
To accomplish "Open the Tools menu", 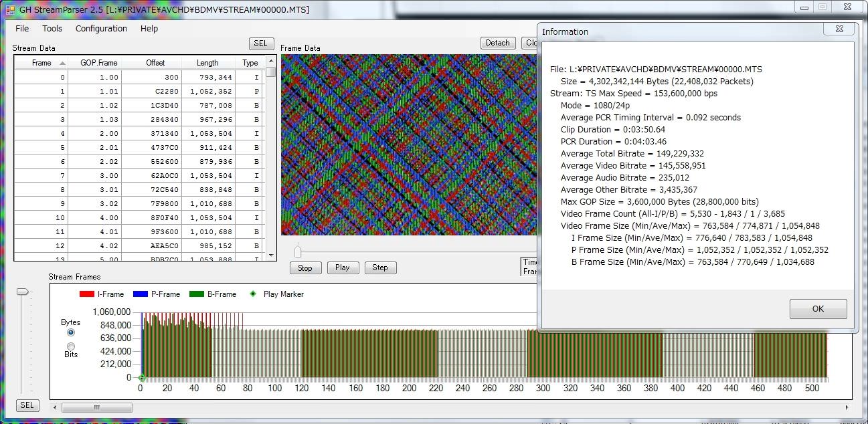I will coord(52,29).
